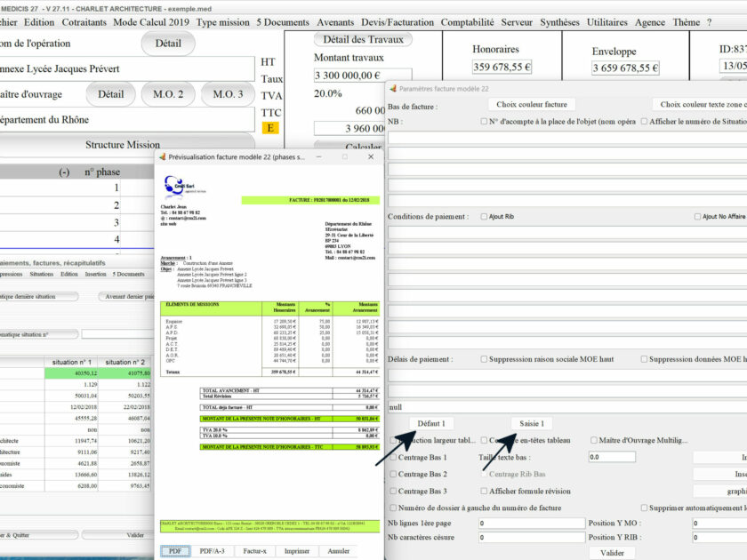Open the Devis/Facturation menu

[398, 22]
